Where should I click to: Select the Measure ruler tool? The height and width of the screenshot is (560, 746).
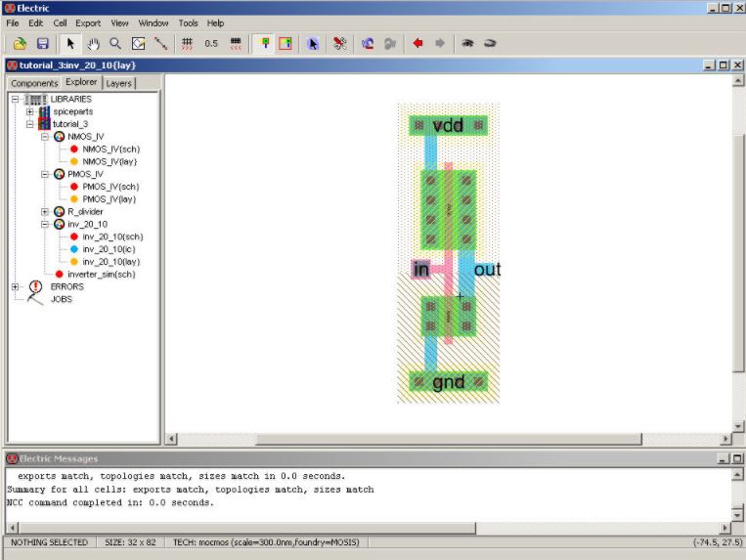pos(160,43)
